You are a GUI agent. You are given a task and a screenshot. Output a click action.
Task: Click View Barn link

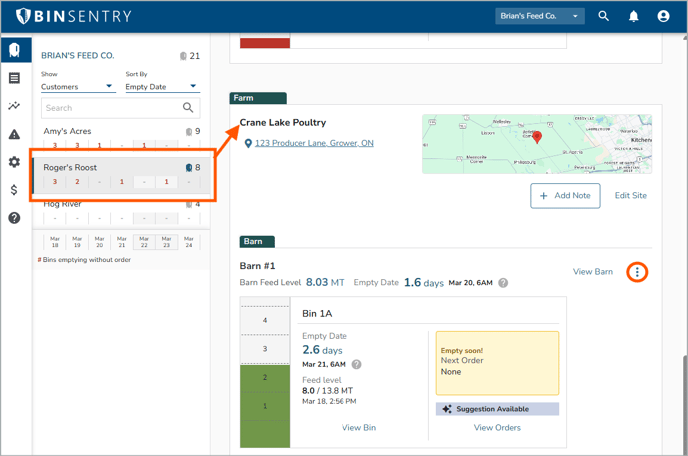[593, 272]
